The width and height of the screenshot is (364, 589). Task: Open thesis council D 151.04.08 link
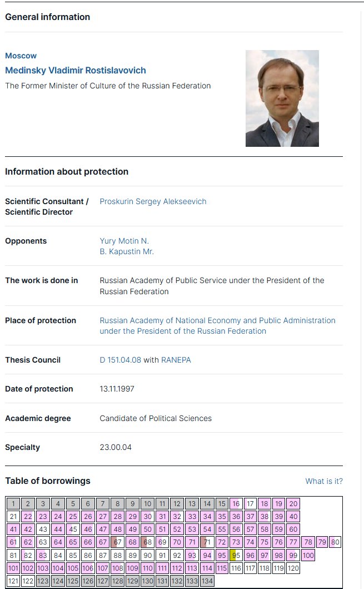(x=121, y=360)
